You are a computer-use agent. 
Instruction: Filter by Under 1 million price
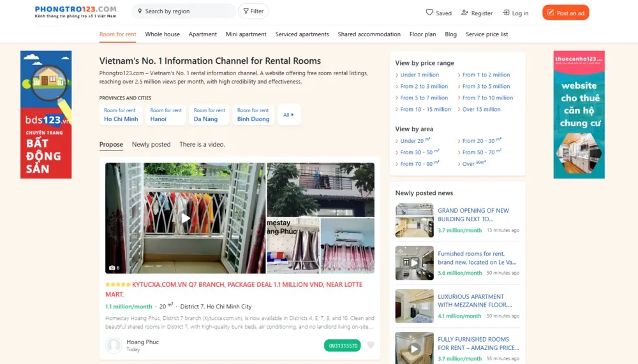point(420,75)
